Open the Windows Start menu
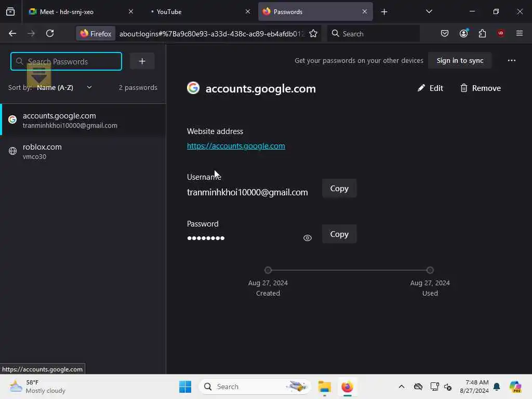 tap(185, 387)
